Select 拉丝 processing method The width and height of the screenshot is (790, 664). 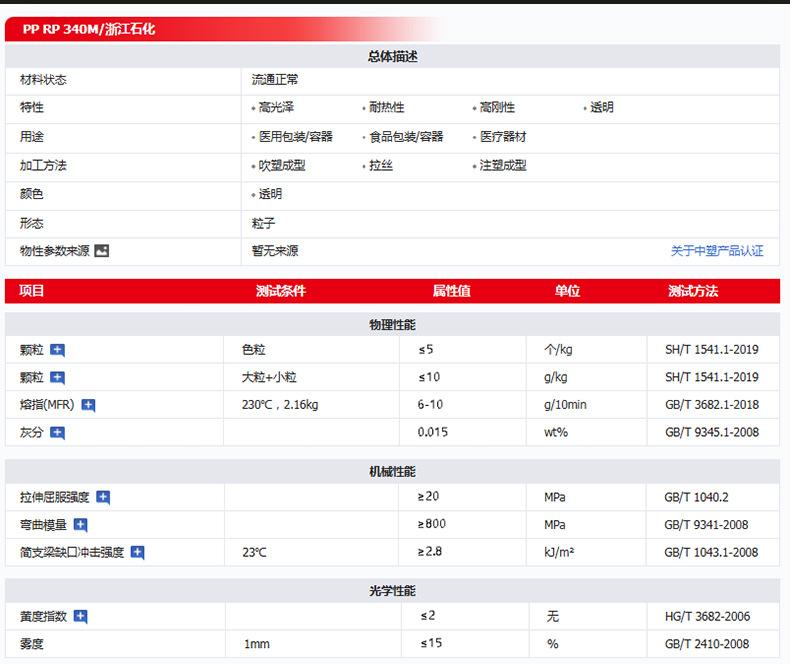click(x=381, y=165)
